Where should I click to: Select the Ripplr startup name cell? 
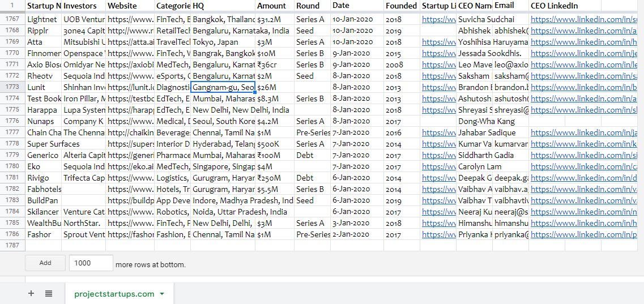(x=44, y=31)
